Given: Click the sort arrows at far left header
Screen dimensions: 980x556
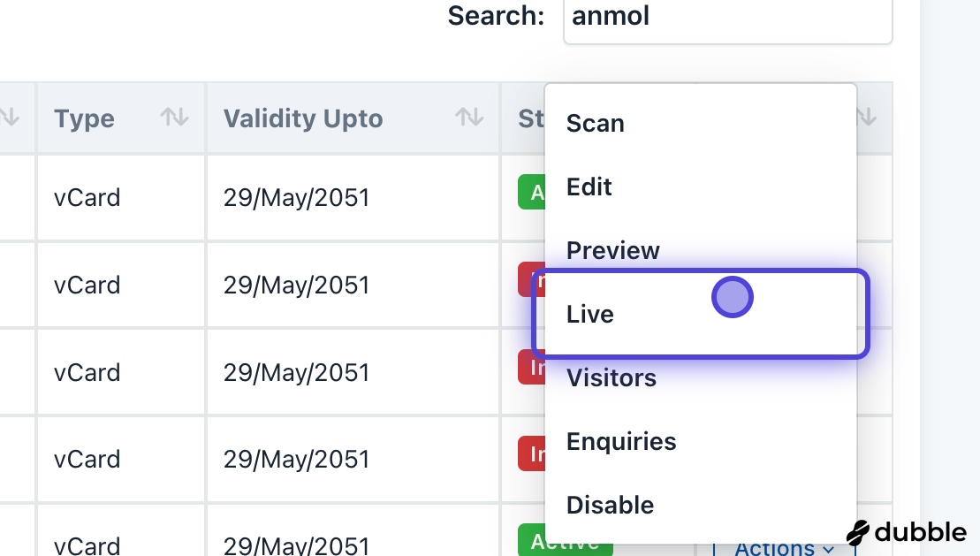Looking at the screenshot, I should (11, 116).
